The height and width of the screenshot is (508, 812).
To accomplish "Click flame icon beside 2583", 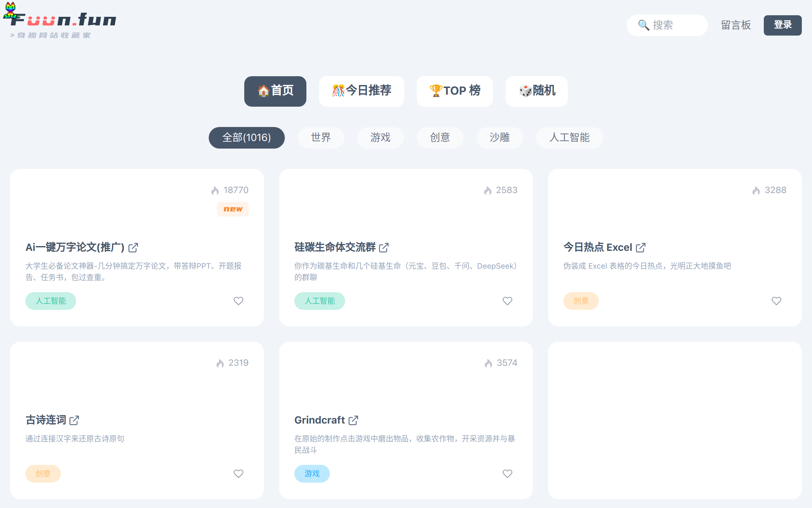I will tap(488, 190).
